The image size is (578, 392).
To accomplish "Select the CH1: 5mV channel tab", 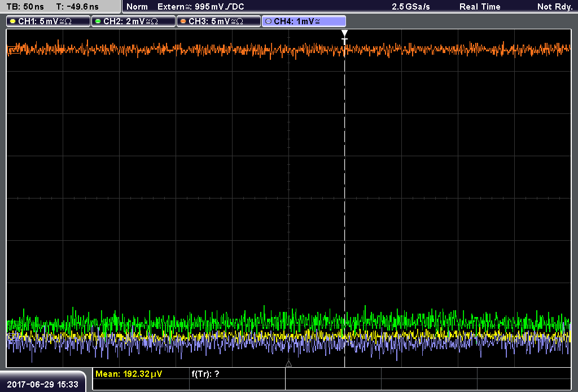I will coord(48,21).
